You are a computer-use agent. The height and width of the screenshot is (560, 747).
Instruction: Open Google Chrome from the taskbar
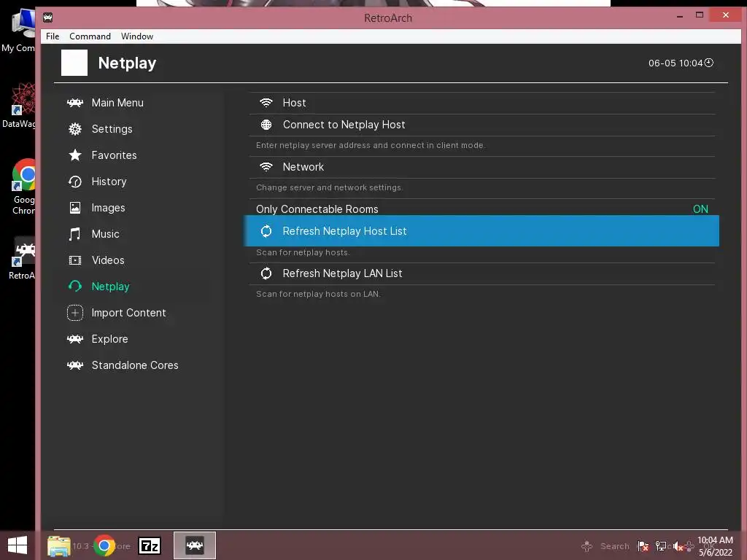pos(104,545)
